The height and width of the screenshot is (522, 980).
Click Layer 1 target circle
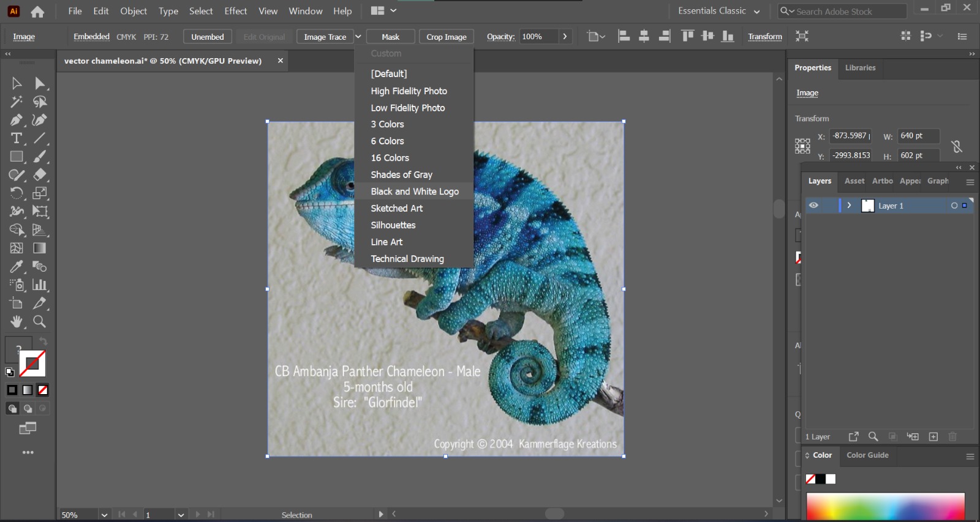point(954,206)
